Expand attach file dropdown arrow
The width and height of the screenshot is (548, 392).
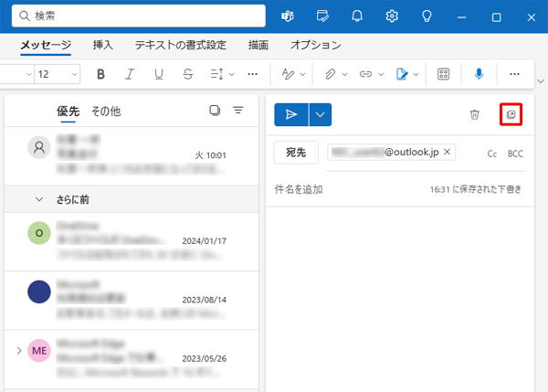(344, 74)
